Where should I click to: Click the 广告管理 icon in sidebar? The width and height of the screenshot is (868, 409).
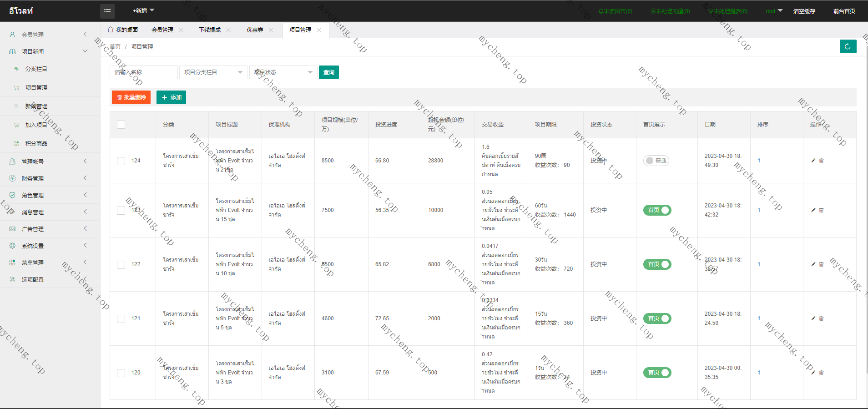point(12,229)
